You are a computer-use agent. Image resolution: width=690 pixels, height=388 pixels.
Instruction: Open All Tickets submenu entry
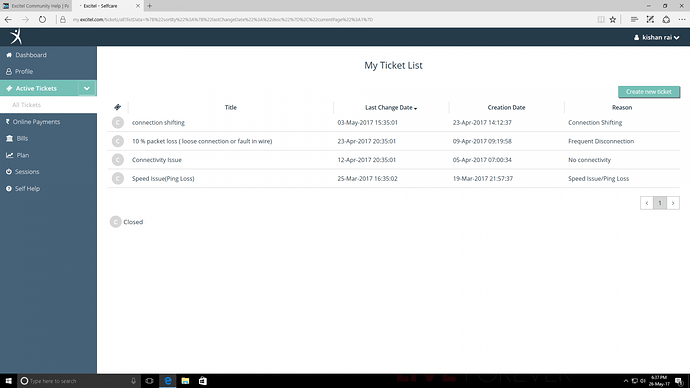click(26, 105)
